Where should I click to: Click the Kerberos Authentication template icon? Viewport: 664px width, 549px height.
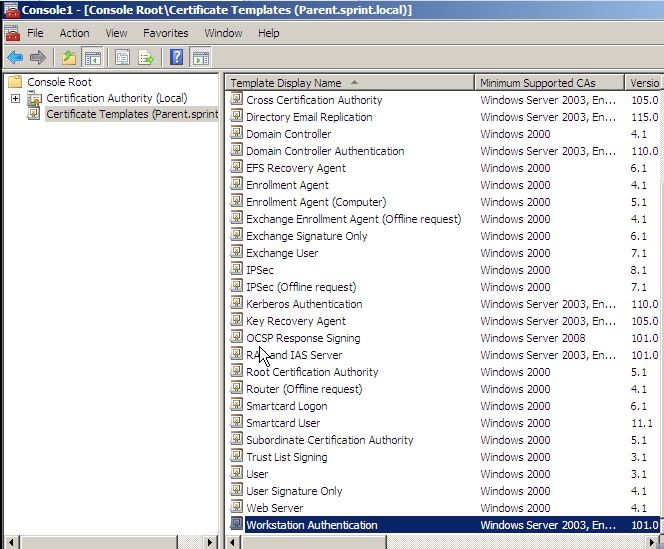236,303
